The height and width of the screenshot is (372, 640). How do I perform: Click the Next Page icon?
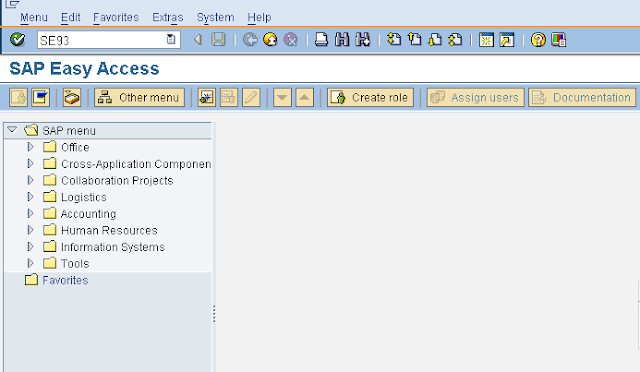point(435,40)
